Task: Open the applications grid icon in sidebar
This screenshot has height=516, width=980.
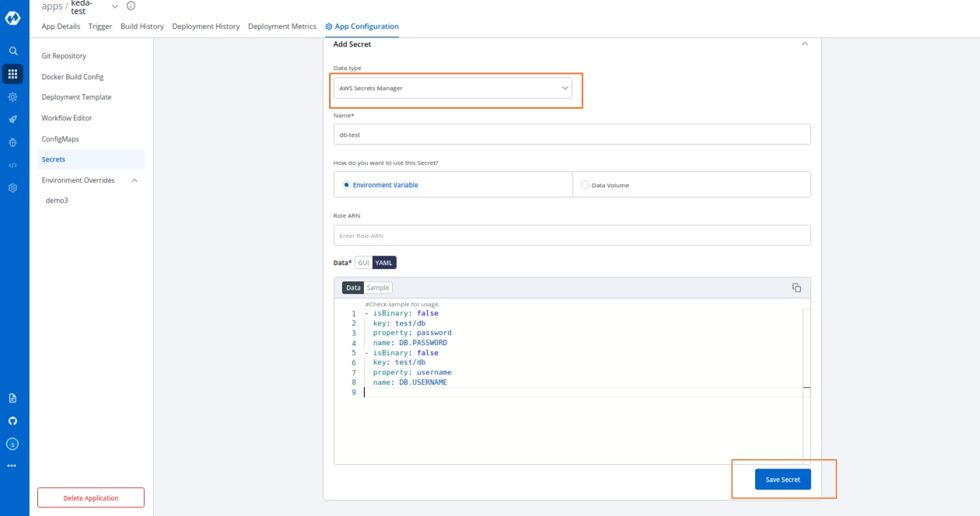Action: coord(12,74)
